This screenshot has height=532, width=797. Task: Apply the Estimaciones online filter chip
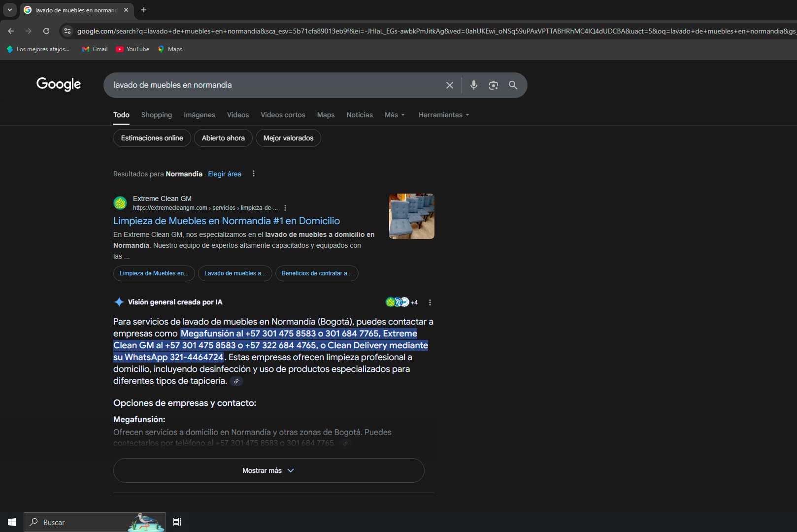[152, 138]
